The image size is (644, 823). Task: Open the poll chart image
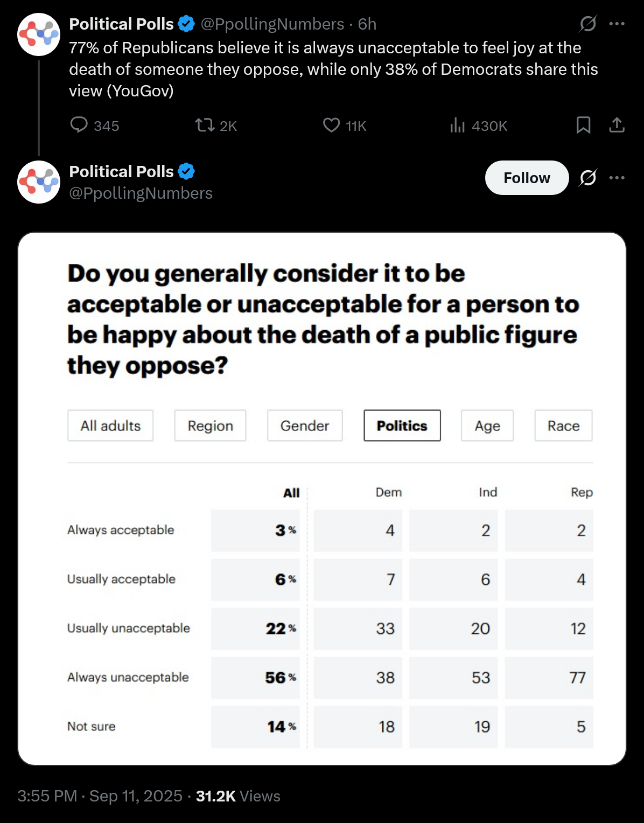[322, 499]
